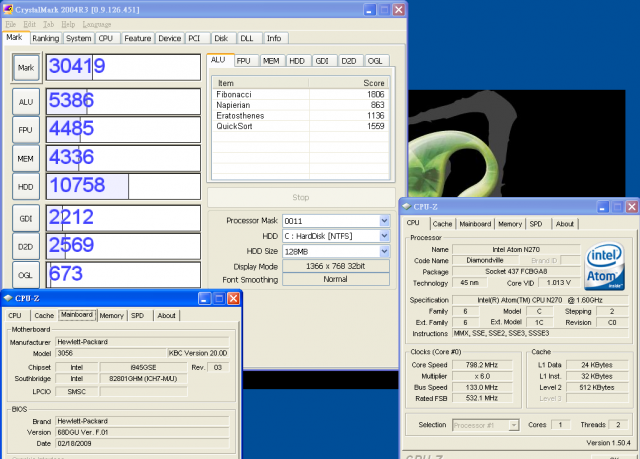640x459 pixels.
Task: Switch to the System tab in CrystalMark
Action: tap(79, 38)
